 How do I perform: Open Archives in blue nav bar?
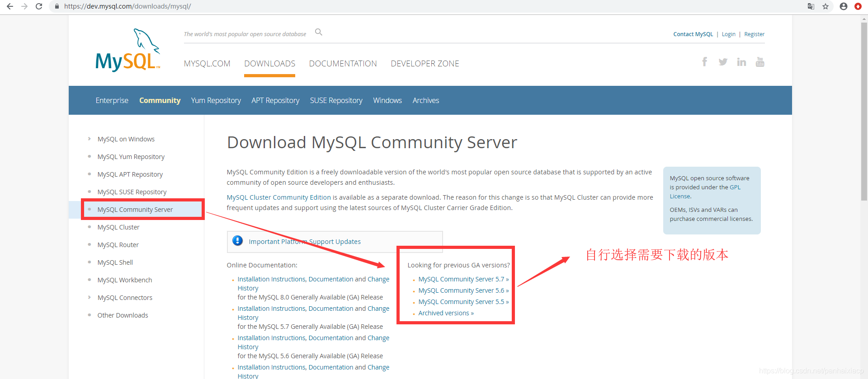425,100
